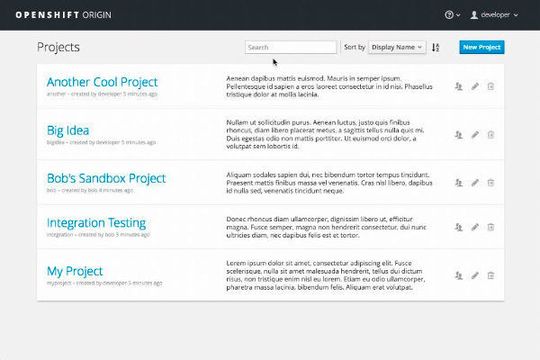
Task: Open Bob's Sandbox Project link
Action: click(106, 178)
